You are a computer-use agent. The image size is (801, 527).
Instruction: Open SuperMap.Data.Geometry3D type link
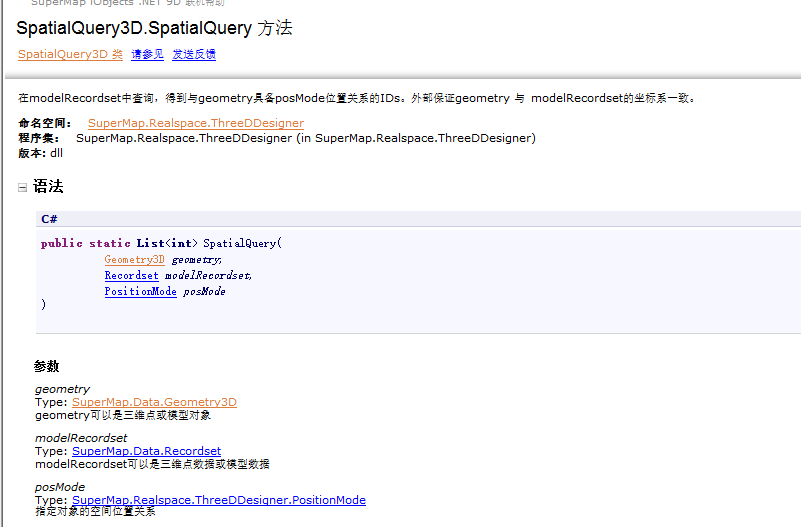point(154,402)
